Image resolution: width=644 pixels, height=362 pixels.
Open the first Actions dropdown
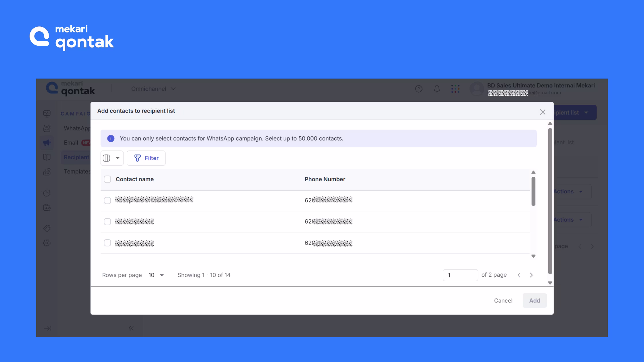coord(572,191)
